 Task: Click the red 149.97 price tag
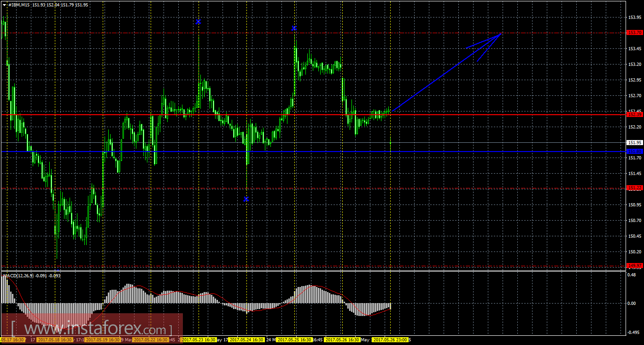tap(635, 266)
